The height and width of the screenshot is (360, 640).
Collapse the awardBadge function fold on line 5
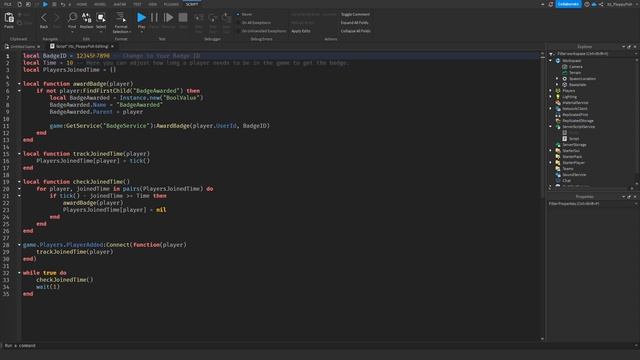[x=19, y=84]
